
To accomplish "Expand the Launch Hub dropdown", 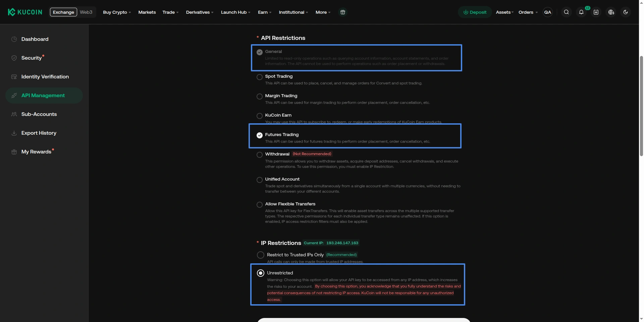I will (x=235, y=12).
